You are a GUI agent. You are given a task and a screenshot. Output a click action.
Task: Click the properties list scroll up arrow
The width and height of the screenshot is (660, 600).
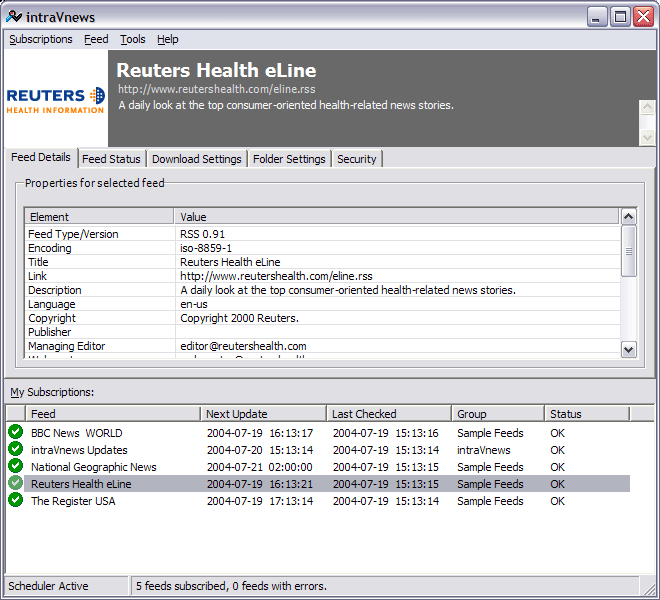pyautogui.click(x=628, y=217)
